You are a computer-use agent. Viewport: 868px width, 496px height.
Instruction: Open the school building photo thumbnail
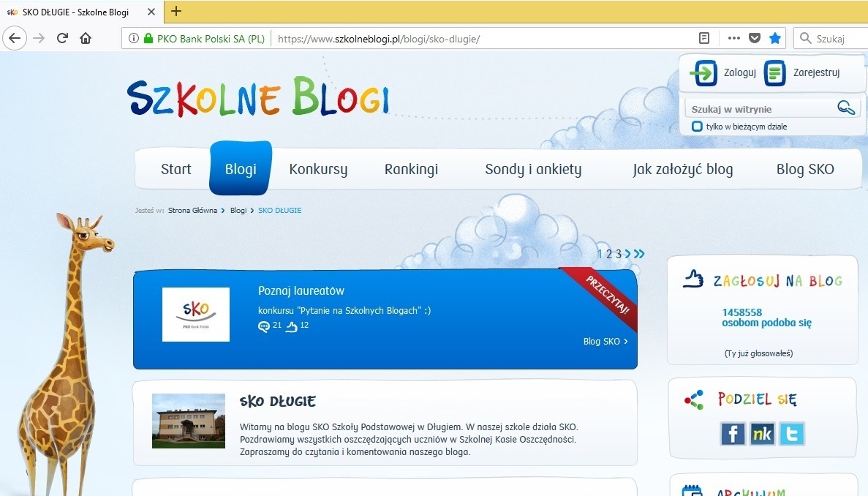pos(189,421)
